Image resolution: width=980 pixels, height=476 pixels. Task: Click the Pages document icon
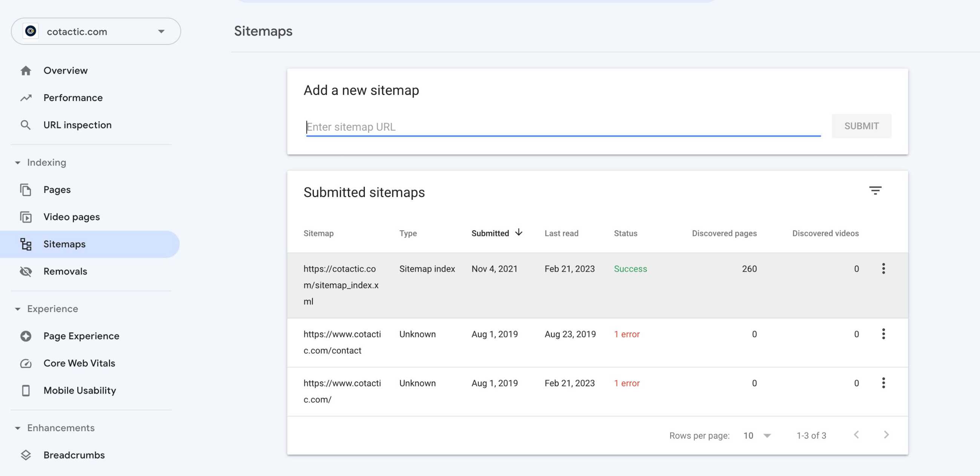[26, 190]
